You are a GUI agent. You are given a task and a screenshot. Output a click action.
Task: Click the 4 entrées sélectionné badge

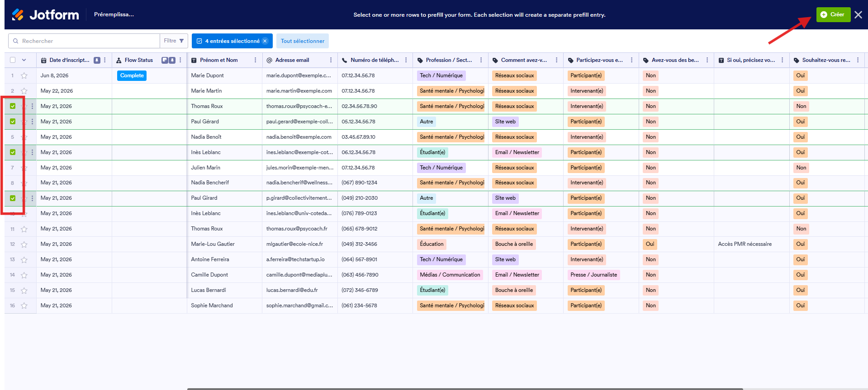point(232,41)
